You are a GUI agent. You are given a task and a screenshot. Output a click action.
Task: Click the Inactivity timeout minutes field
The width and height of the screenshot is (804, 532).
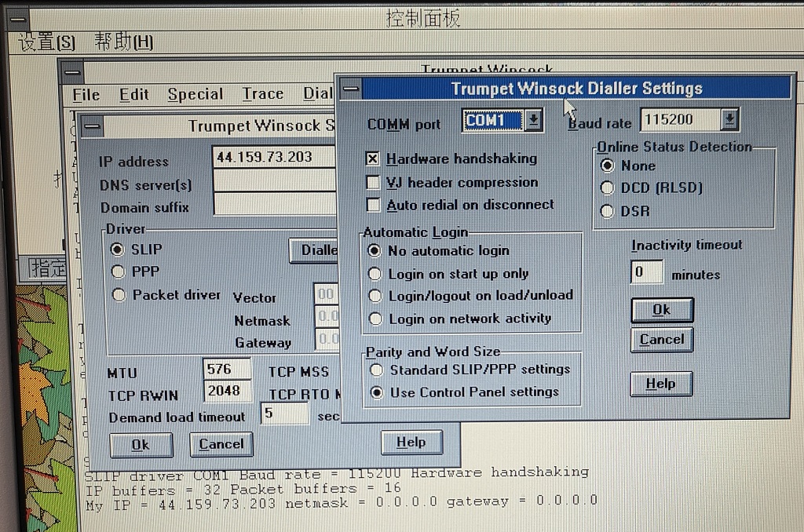click(647, 271)
